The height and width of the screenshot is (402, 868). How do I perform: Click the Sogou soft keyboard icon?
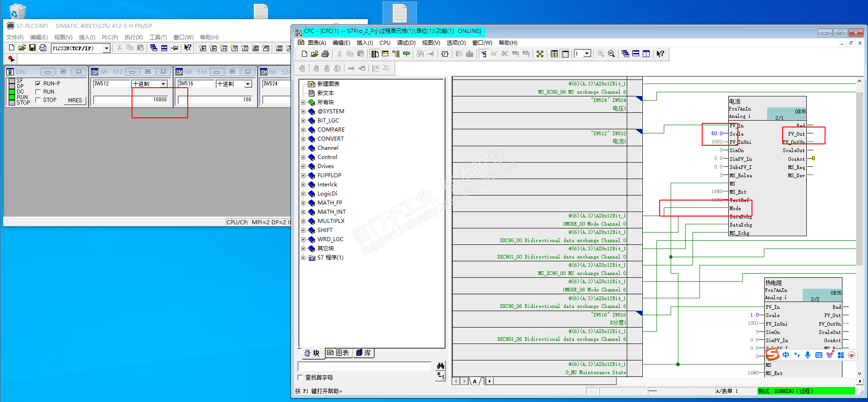click(x=819, y=355)
